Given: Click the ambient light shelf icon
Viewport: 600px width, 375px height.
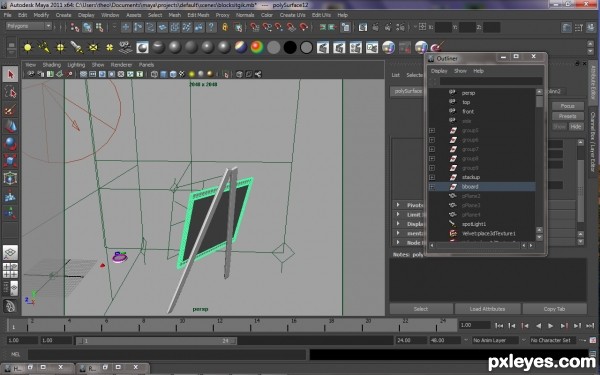Looking at the screenshot, I should tap(28, 47).
